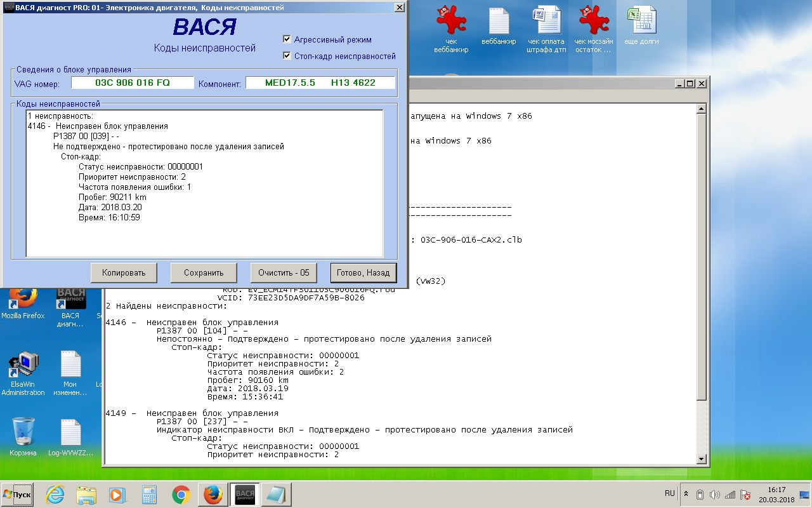Open the 'чек веббанкир' desktop icon
This screenshot has width=812, height=508.
point(451,30)
